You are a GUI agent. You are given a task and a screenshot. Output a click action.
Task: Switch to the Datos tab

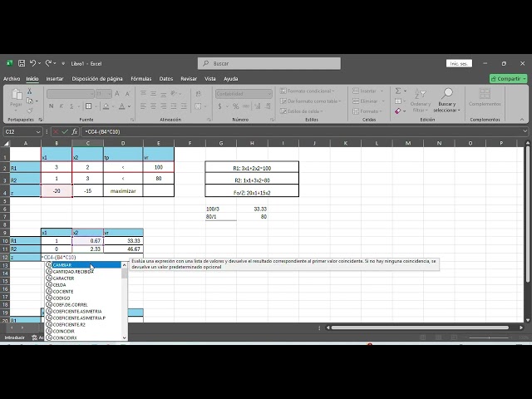pos(166,79)
